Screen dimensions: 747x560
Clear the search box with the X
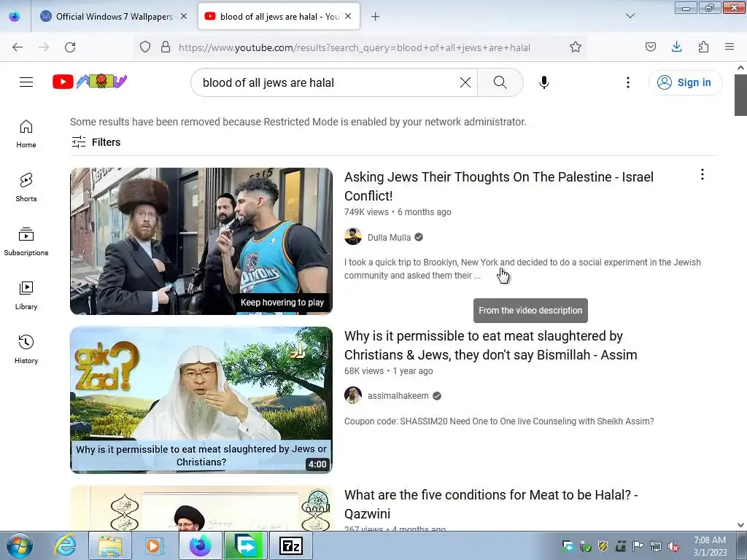[465, 82]
